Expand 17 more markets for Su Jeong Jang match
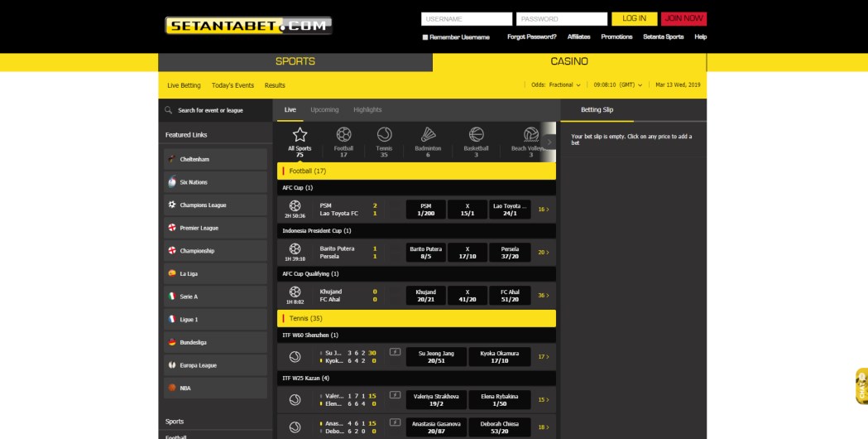Screen dimensions: 868x439 point(544,357)
